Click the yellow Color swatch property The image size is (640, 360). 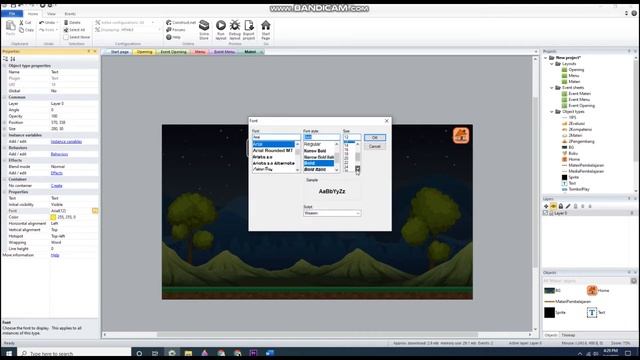[53, 217]
